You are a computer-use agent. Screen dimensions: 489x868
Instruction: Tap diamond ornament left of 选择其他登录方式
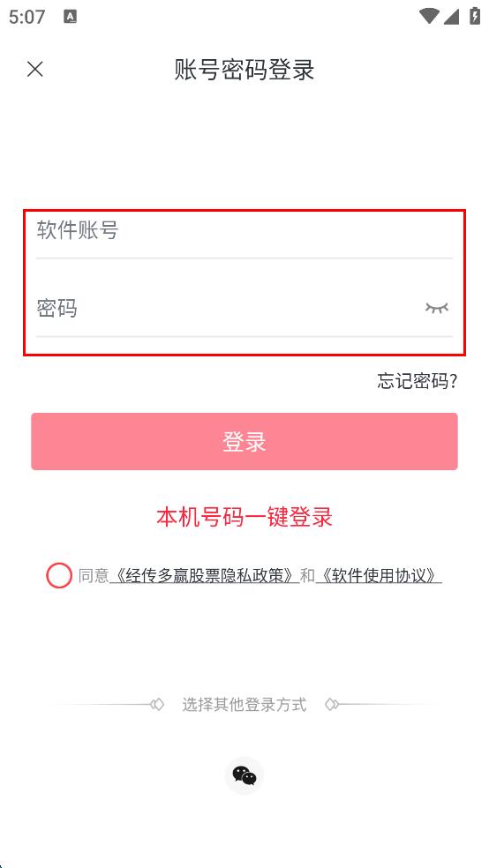point(157,705)
